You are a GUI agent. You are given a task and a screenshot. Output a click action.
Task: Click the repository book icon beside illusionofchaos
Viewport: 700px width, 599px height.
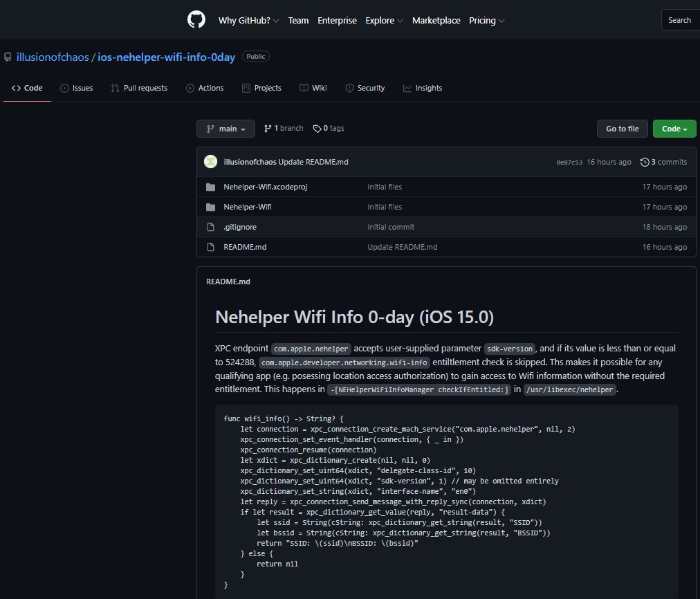click(x=8, y=57)
